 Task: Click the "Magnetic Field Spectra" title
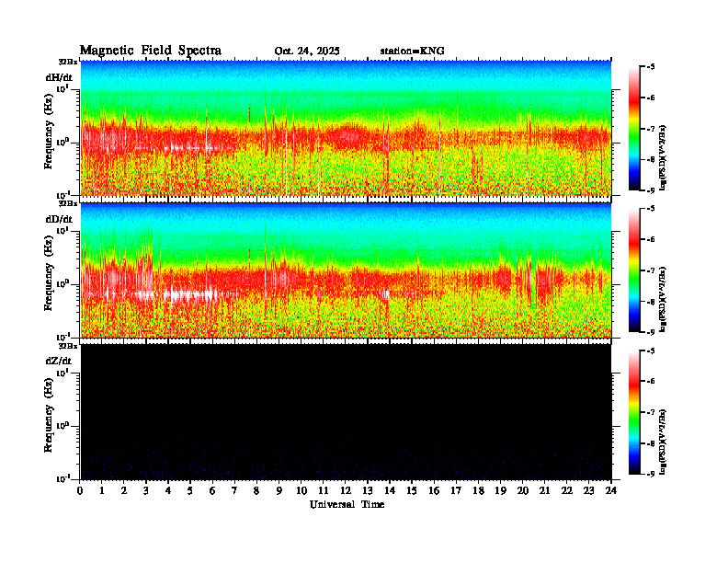[151, 51]
